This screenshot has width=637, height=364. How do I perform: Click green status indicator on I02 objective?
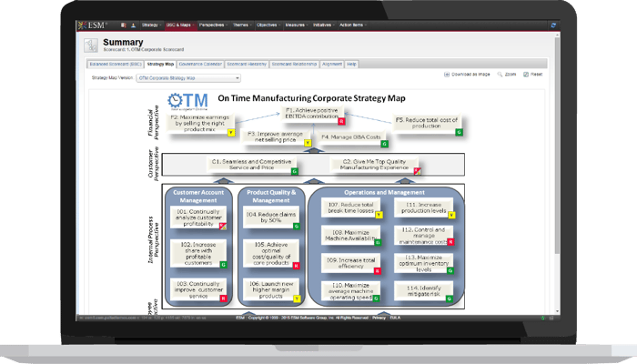(223, 265)
